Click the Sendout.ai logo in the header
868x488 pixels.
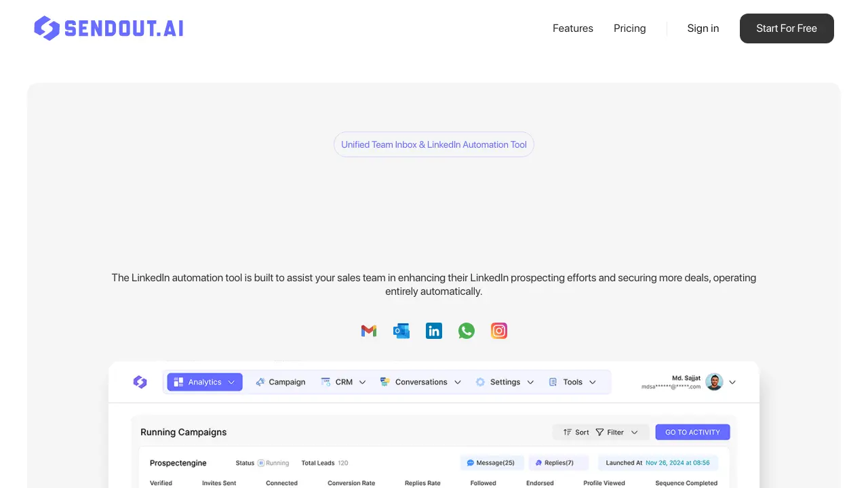tap(108, 28)
